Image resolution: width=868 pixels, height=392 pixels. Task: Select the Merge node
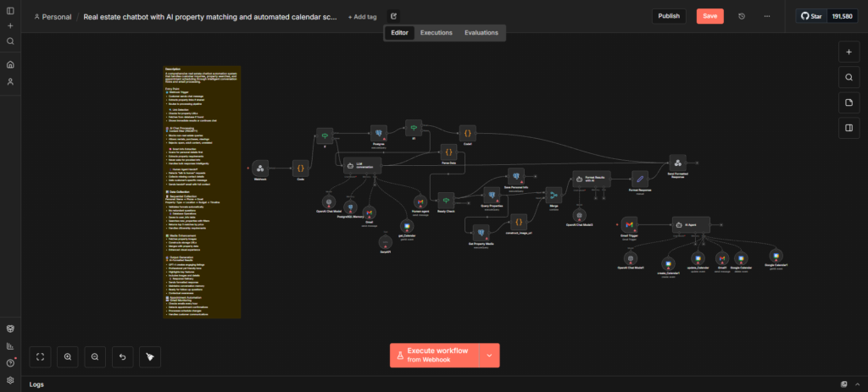click(x=554, y=196)
